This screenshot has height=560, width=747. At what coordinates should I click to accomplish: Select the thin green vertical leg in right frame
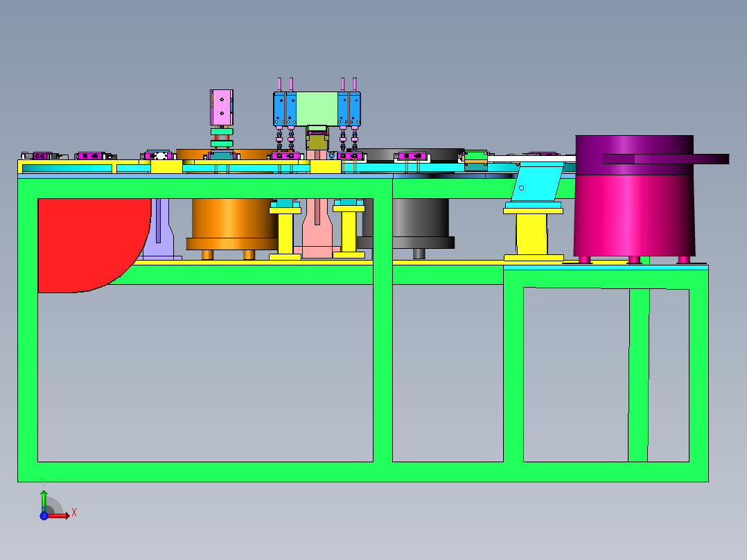(x=638, y=375)
